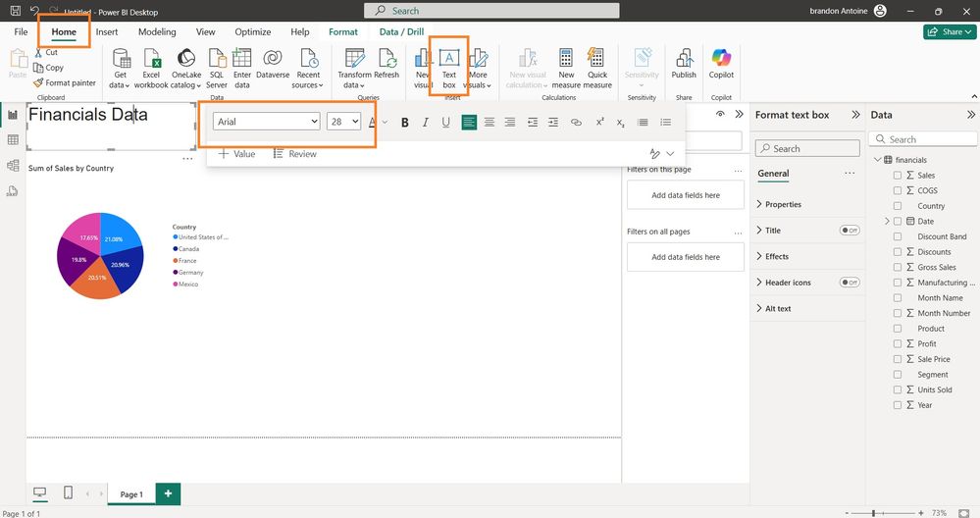This screenshot has height=518, width=980.
Task: Insert hyperlink in text box toolbar
Action: 576,122
